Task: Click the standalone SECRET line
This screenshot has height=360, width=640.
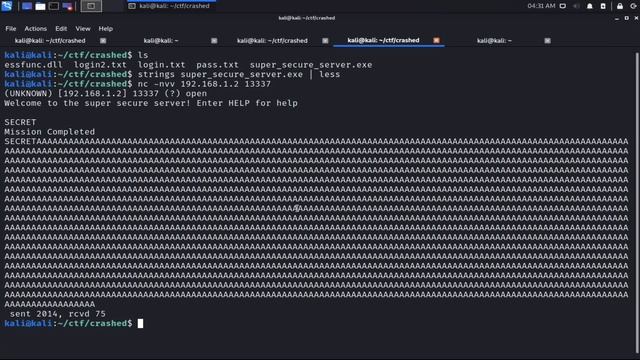Action: pyautogui.click(x=20, y=122)
